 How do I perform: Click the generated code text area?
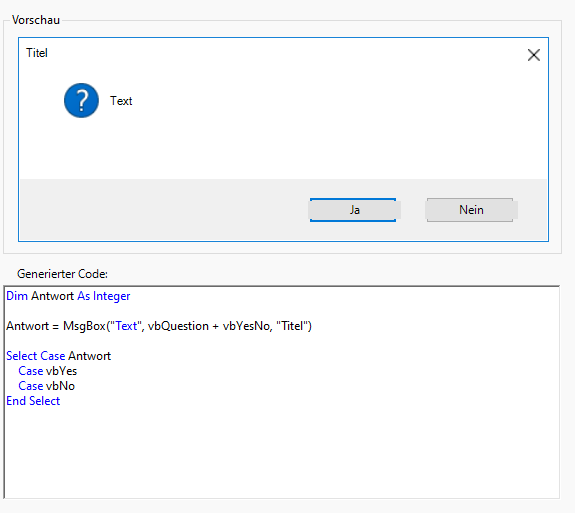[282, 392]
